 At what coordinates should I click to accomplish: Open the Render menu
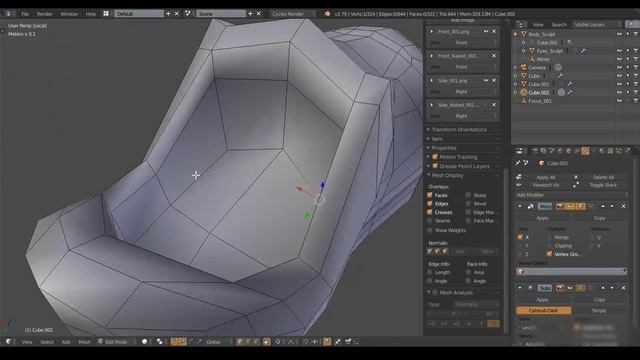44,14
